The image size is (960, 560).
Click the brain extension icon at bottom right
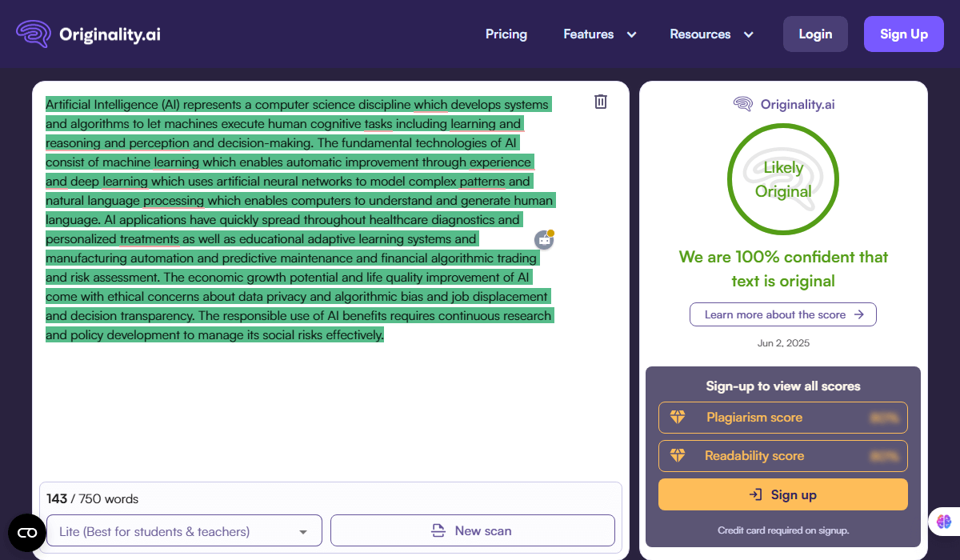point(944,522)
